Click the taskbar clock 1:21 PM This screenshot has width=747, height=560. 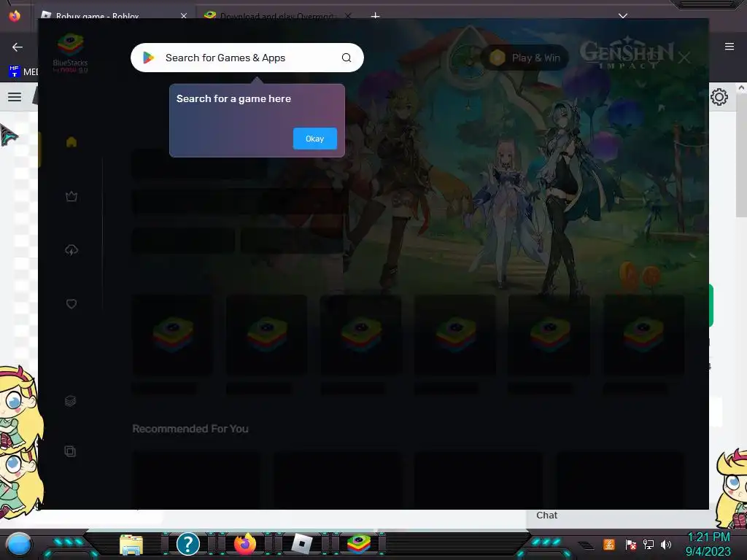(708, 537)
